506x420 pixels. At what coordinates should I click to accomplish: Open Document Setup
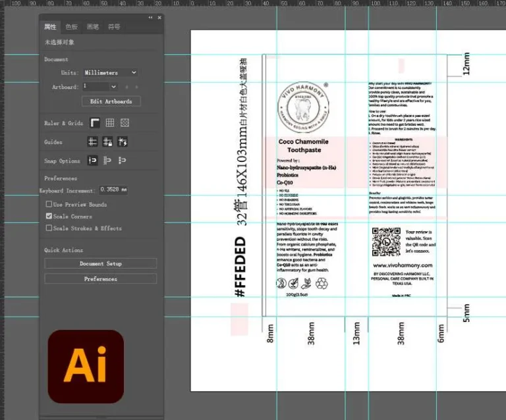[x=101, y=263]
